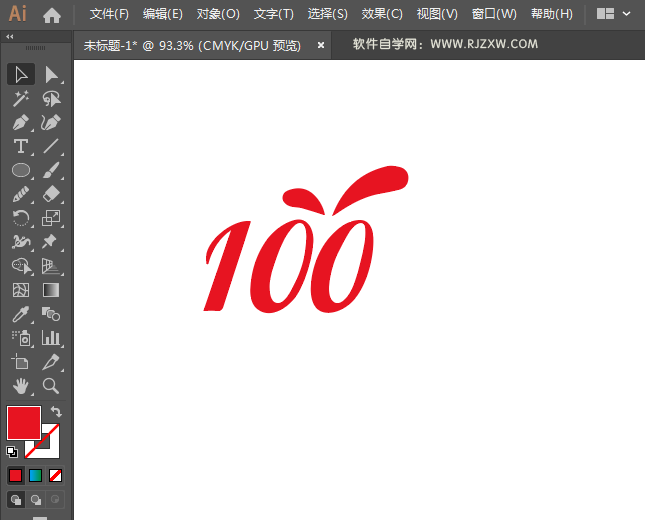Open the 文件(F) menu

109,14
